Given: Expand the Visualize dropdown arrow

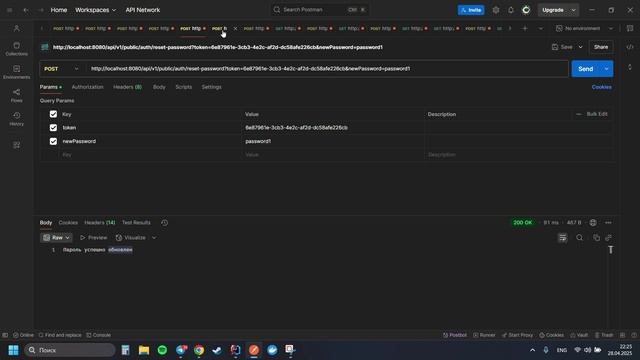Looking at the screenshot, I should [154, 238].
